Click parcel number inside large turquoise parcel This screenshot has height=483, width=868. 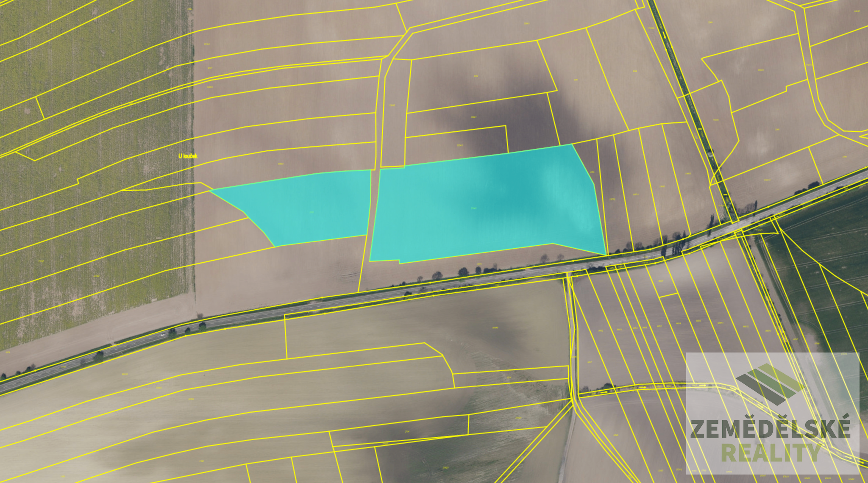coord(474,208)
